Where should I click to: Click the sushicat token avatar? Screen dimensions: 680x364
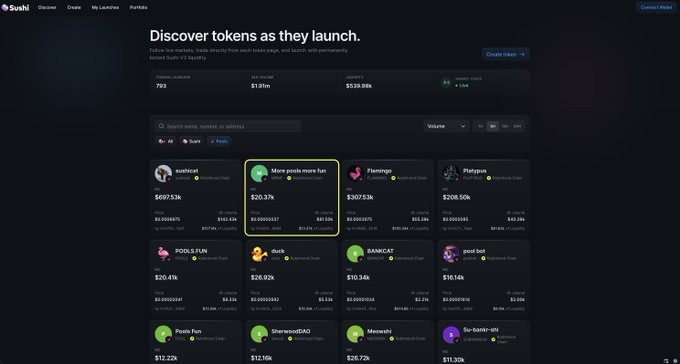coord(163,174)
